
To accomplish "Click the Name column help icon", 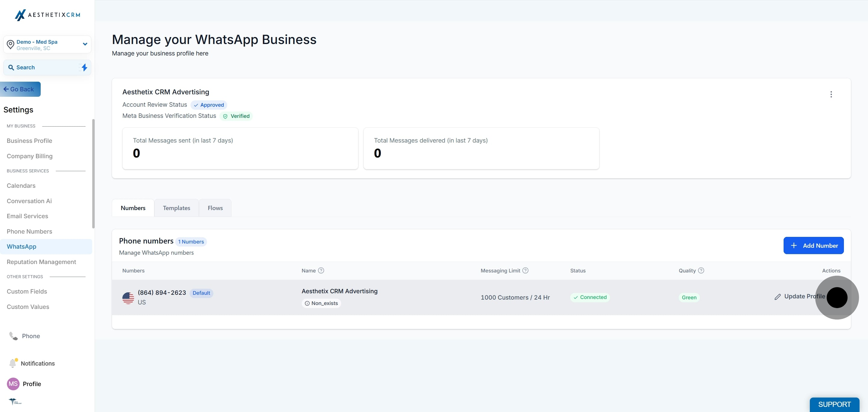I will pyautogui.click(x=321, y=271).
